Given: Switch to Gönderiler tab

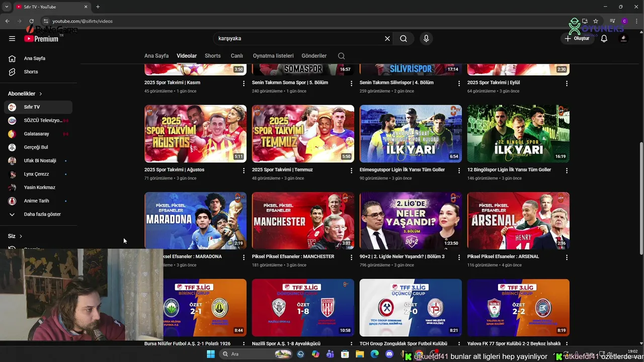Looking at the screenshot, I should [314, 56].
